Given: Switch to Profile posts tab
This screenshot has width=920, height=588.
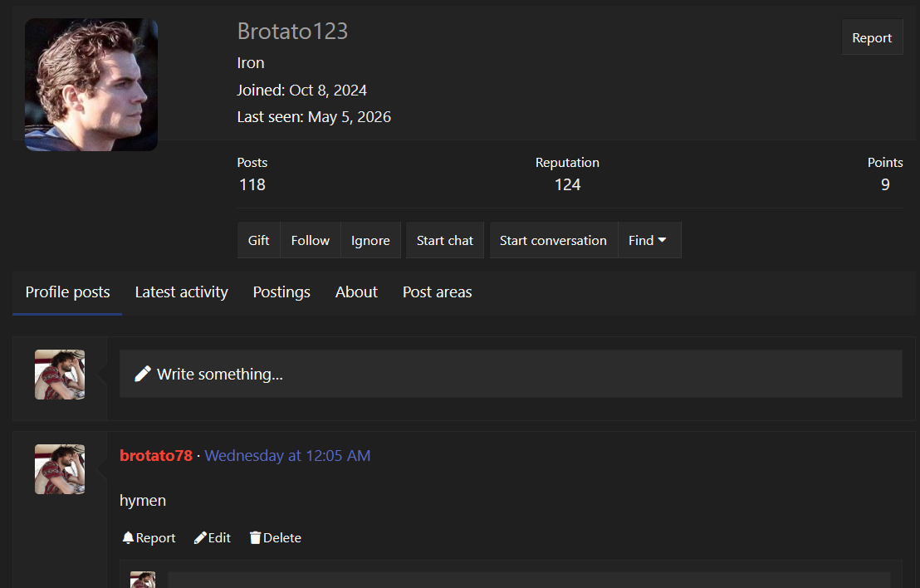Looking at the screenshot, I should coord(67,292).
